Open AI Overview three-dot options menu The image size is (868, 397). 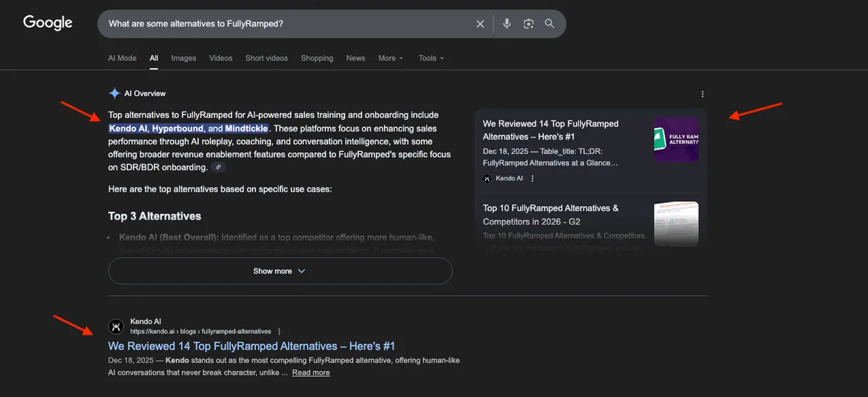click(x=702, y=94)
